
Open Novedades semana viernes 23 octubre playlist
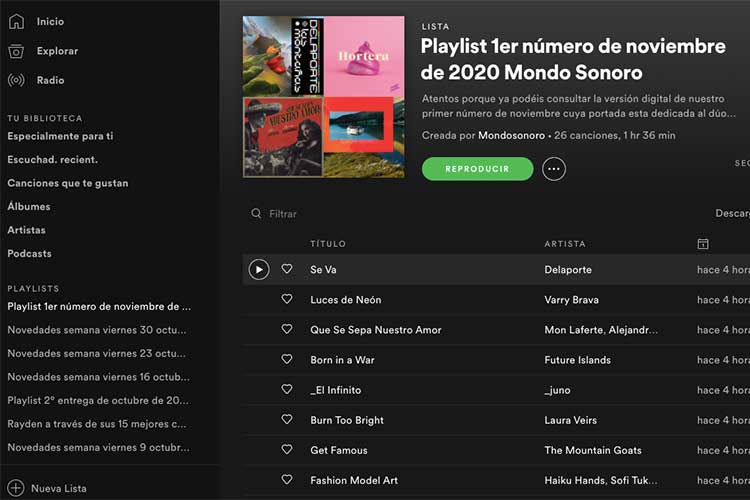point(97,354)
